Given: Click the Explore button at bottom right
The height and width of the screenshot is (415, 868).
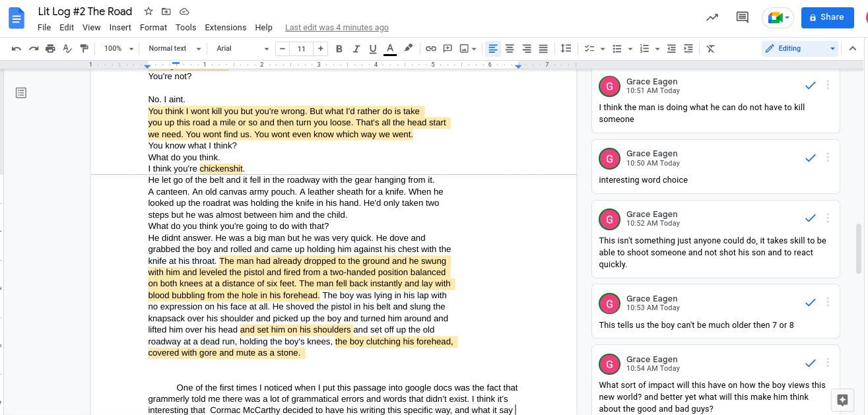Looking at the screenshot, I should click(x=842, y=400).
